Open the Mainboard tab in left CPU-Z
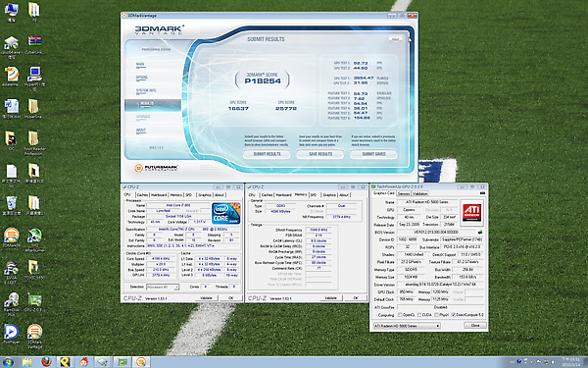Image resolution: width=588 pixels, height=368 pixels. coord(159,195)
